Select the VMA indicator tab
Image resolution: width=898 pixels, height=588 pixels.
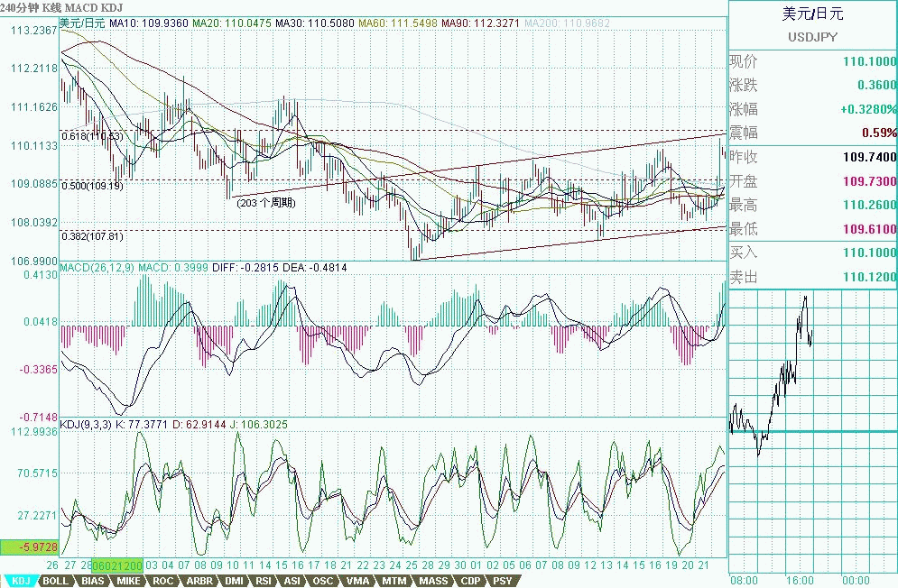(x=358, y=581)
